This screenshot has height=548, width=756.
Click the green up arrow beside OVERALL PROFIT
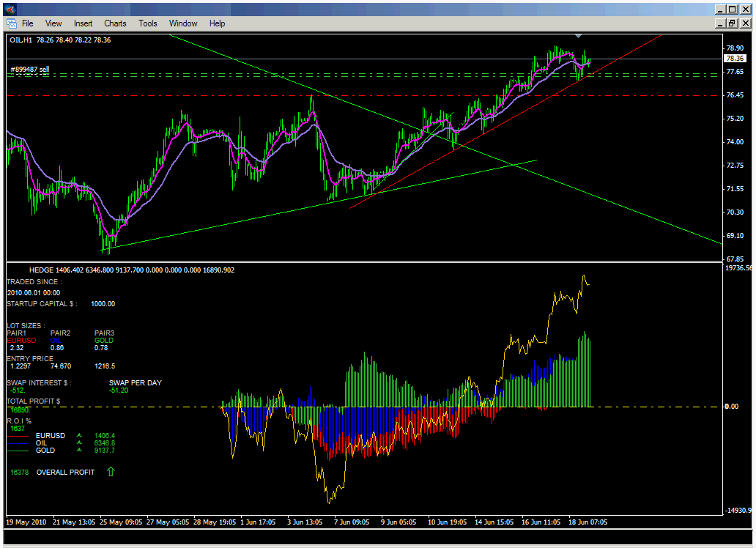(x=111, y=472)
